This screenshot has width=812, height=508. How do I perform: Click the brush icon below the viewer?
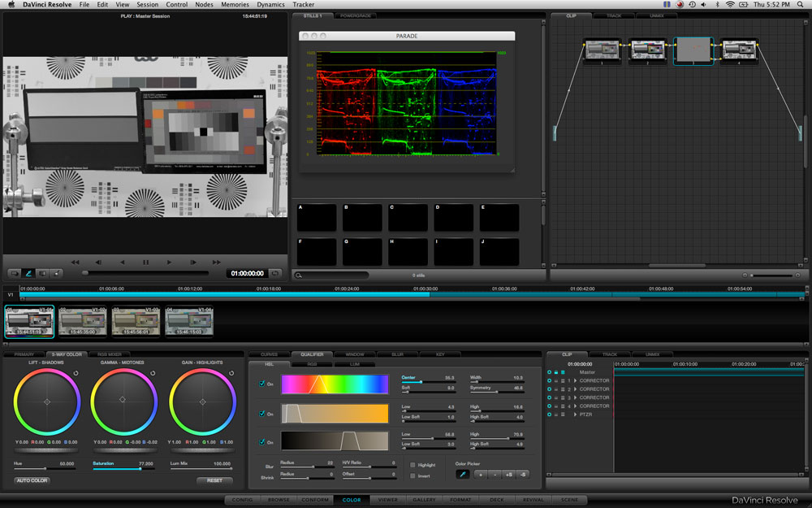click(x=29, y=273)
